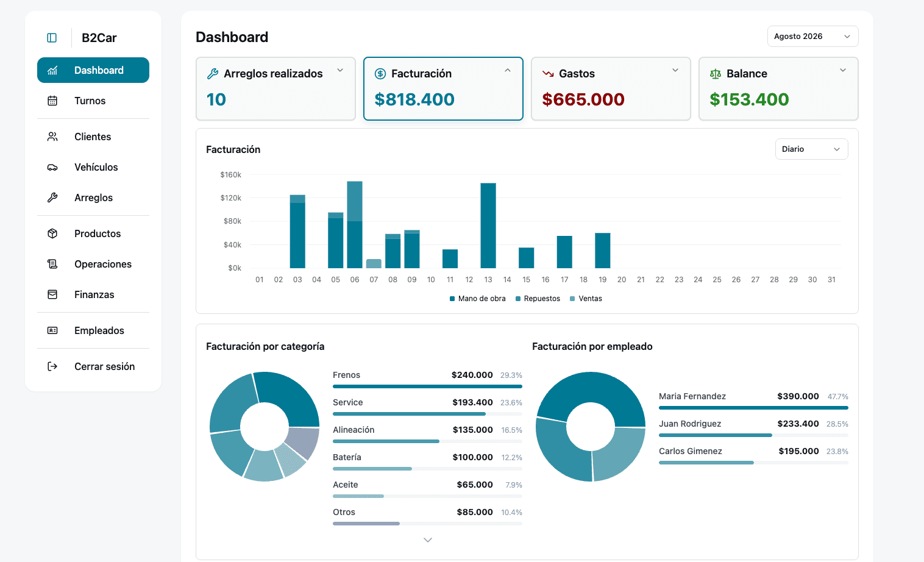
Task: Click the day 06 bar in chart
Action: [x=355, y=224]
